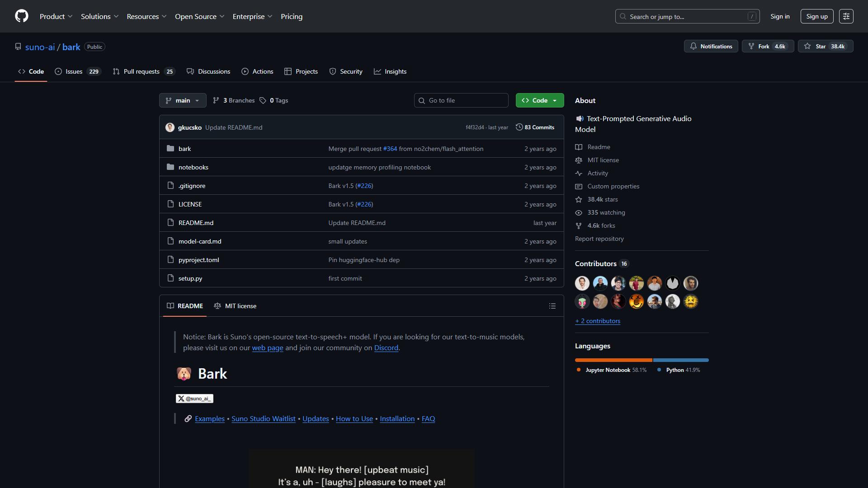
Task: Open the README outline list icon
Action: [x=552, y=306]
